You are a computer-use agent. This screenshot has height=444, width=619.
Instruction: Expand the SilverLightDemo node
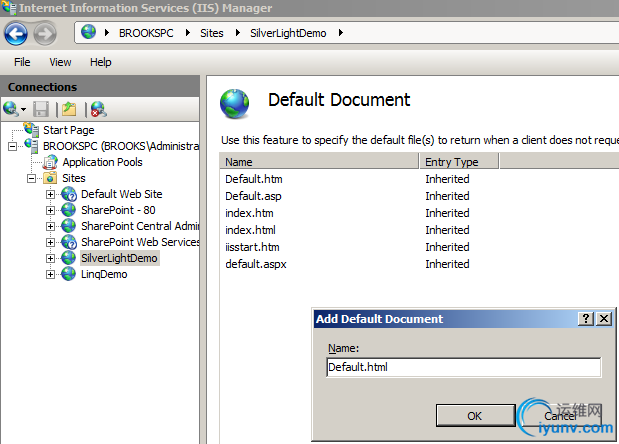(x=50, y=259)
